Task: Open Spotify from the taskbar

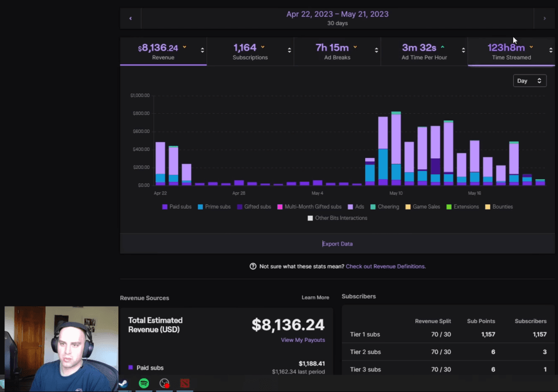Action: tap(144, 384)
